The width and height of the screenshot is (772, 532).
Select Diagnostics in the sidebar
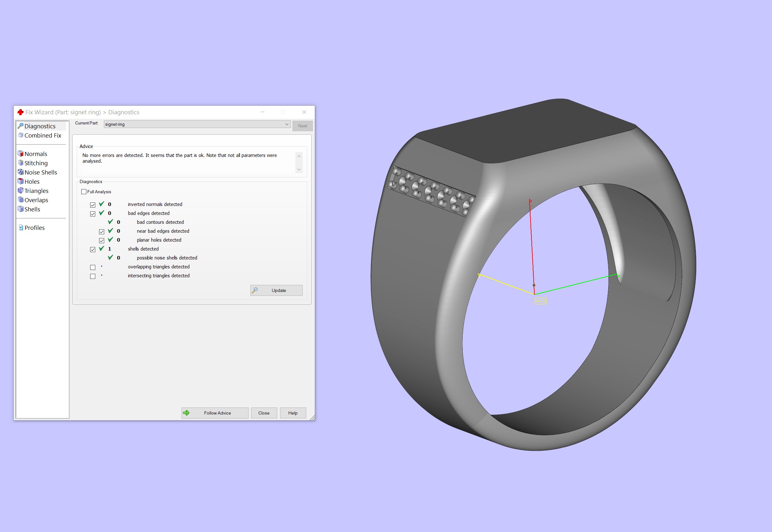[x=40, y=126]
